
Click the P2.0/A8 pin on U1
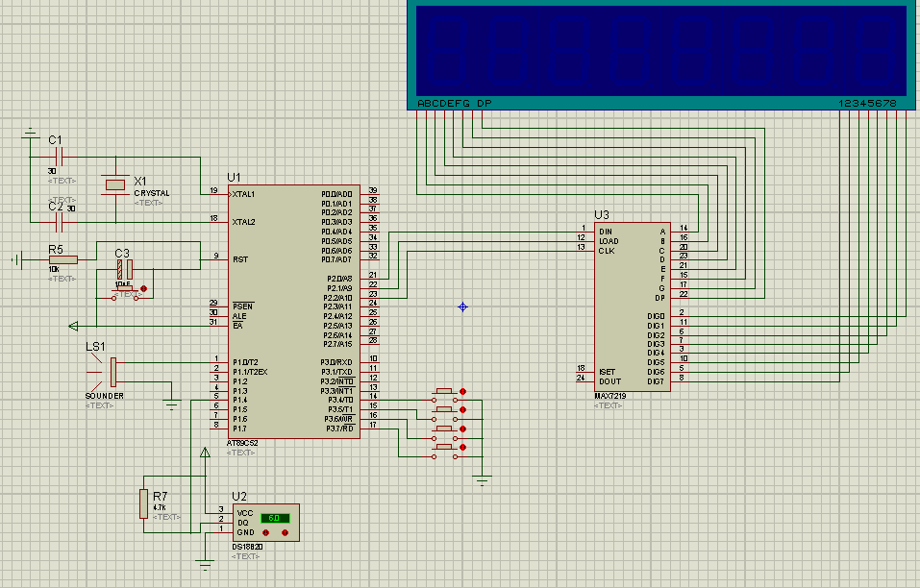point(370,279)
